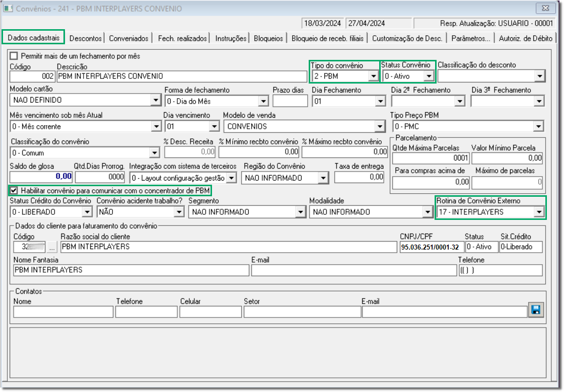This screenshot has width=564, height=392.
Task: Click the Contatos Telefone field
Action: pyautogui.click(x=147, y=312)
